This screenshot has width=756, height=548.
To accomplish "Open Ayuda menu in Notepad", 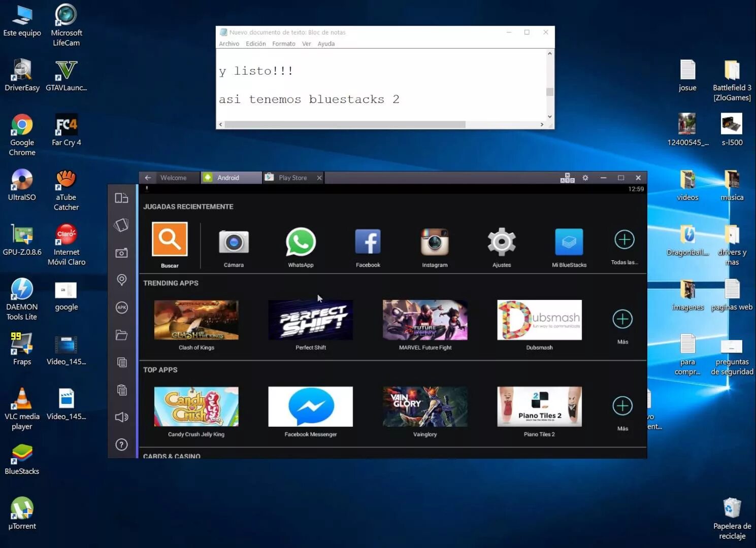I will pyautogui.click(x=326, y=44).
